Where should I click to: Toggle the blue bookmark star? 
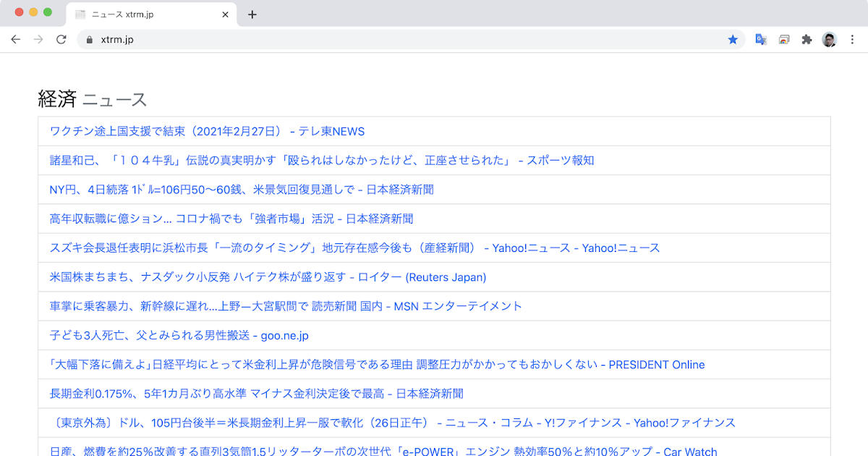tap(733, 40)
